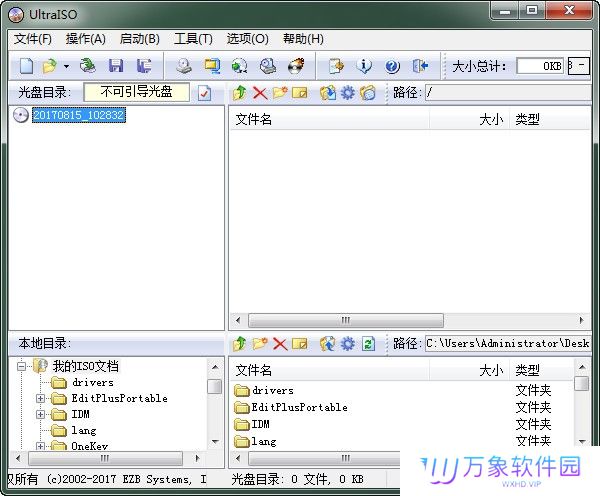Click red X delete icon in disc pane
The height and width of the screenshot is (496, 600).
(260, 93)
